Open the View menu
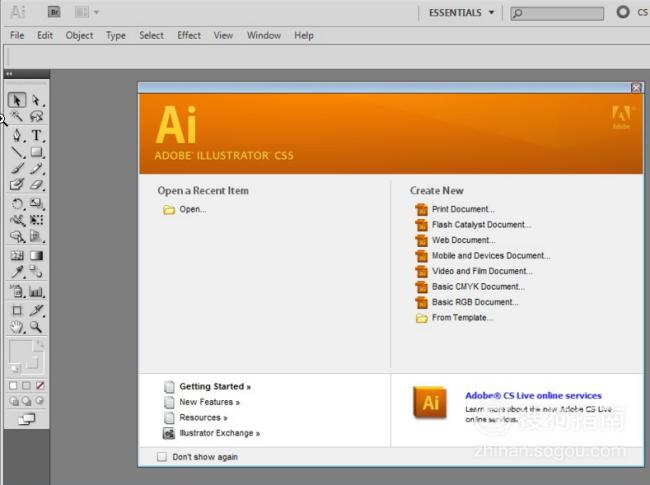Screen dimensions: 650x485 tap(223, 36)
